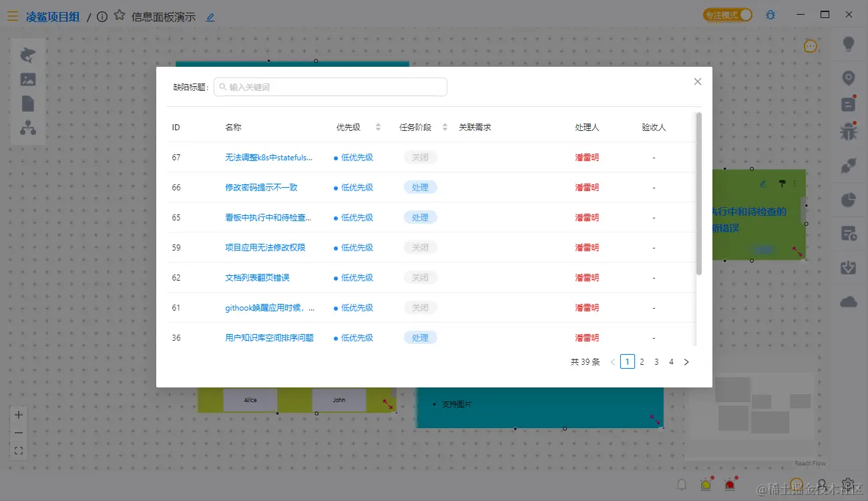
Task: Open the pie chart statistics icon
Action: pyautogui.click(x=849, y=200)
